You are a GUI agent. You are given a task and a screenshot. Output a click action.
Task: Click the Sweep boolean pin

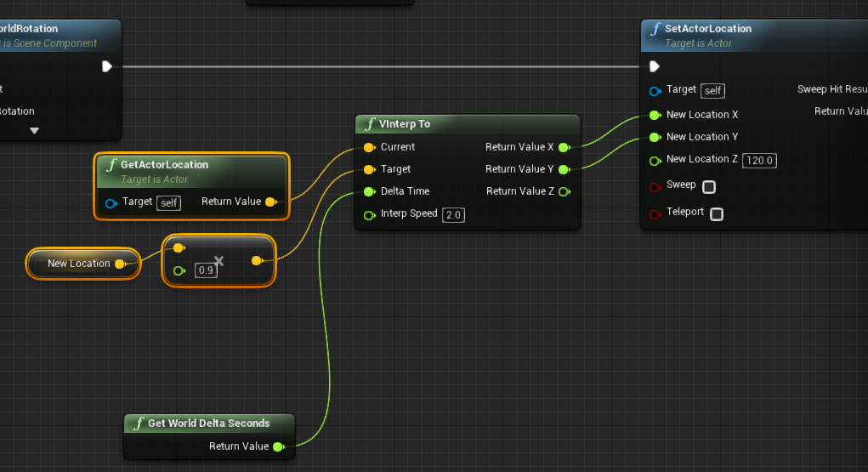click(655, 187)
